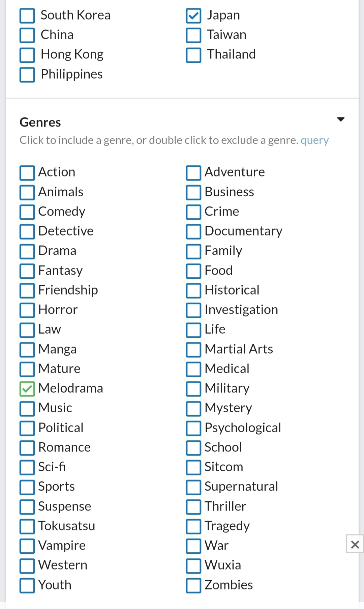Include the Documentary genre
This screenshot has height=609, width=364.
(193, 232)
